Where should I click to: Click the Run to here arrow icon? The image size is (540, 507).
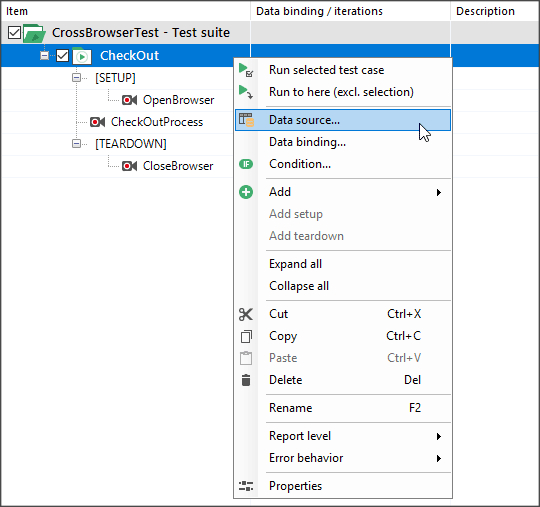pyautogui.click(x=246, y=92)
